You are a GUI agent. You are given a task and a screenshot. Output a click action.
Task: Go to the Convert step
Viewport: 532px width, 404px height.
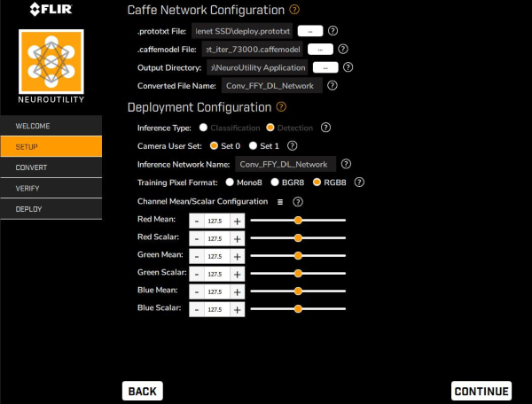coord(51,167)
